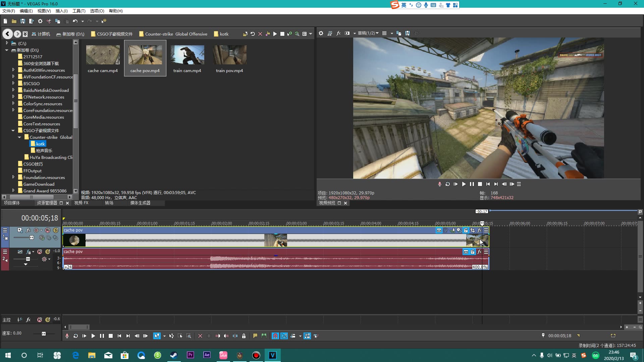The height and width of the screenshot is (362, 644).
Task: Open preview quality 草稿(1/2) dropdown
Action: [x=368, y=33]
